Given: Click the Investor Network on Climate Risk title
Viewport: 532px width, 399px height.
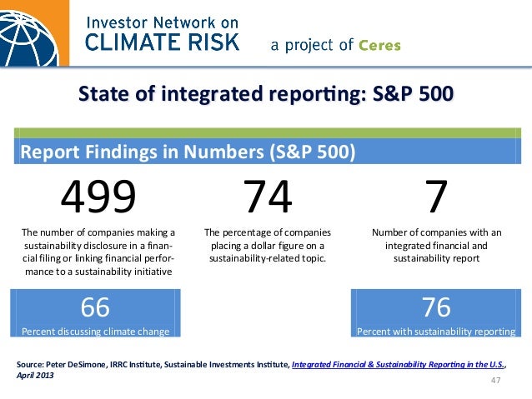Looking at the screenshot, I should [x=162, y=34].
